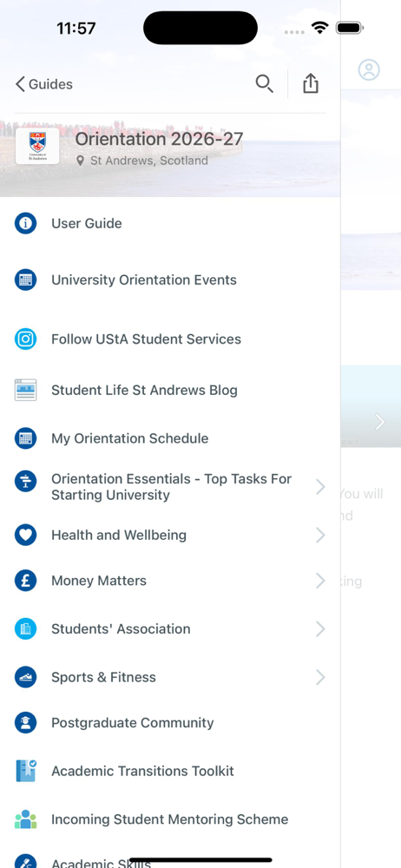
Task: Expand the Students' Association chevron
Action: 320,628
